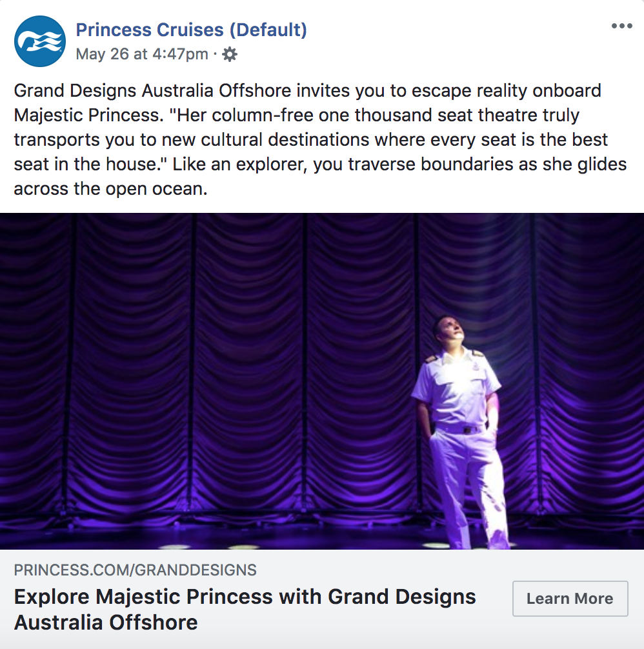The width and height of the screenshot is (644, 649).
Task: Click the post caption starting 'Grand Designs Australia'
Action: (320, 139)
